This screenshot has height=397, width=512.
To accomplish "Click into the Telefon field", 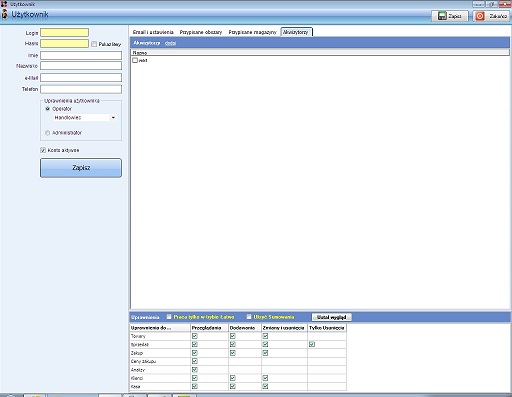I will [81, 89].
